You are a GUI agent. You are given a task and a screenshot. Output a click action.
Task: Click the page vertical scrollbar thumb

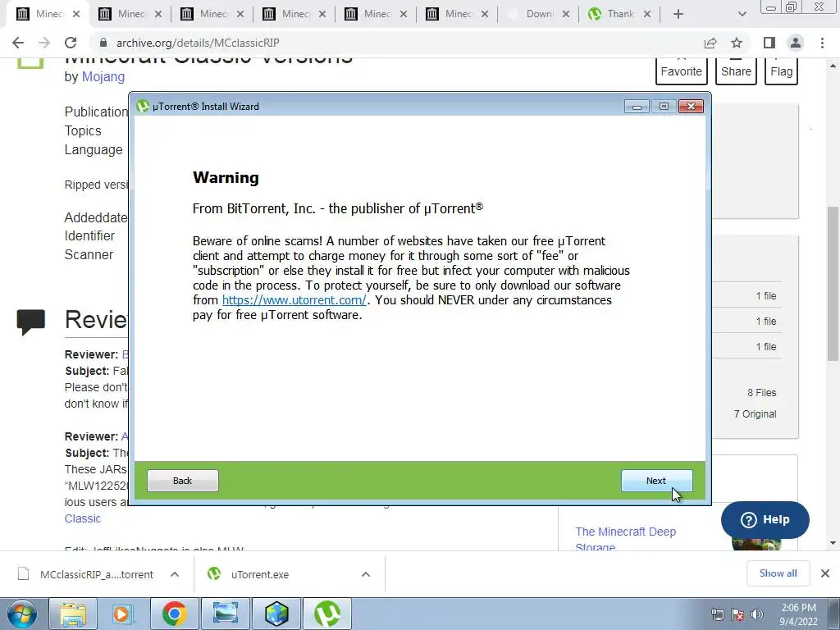[833, 283]
